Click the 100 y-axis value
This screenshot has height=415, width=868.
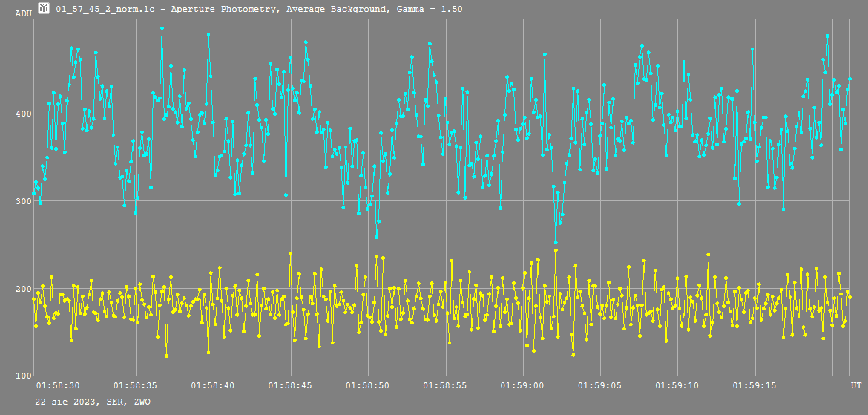point(23,377)
